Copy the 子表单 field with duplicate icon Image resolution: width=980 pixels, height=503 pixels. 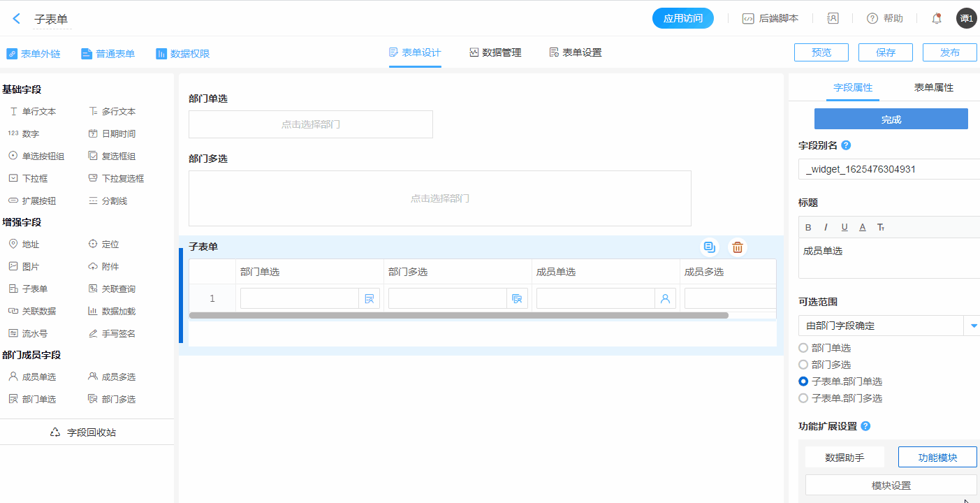click(710, 247)
